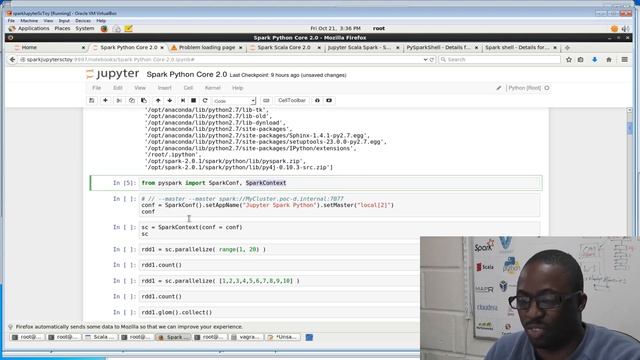Run cell and select below icon
Image resolution: width=640 pixels, height=360 pixels.
click(x=183, y=100)
